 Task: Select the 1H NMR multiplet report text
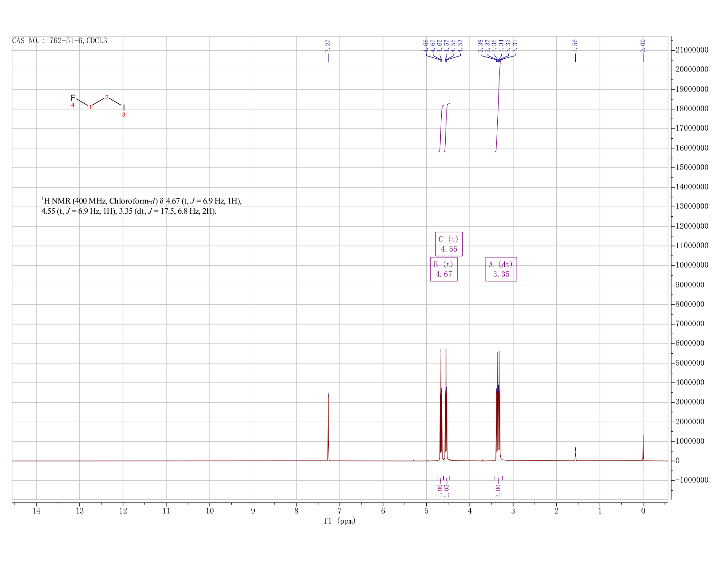click(142, 206)
